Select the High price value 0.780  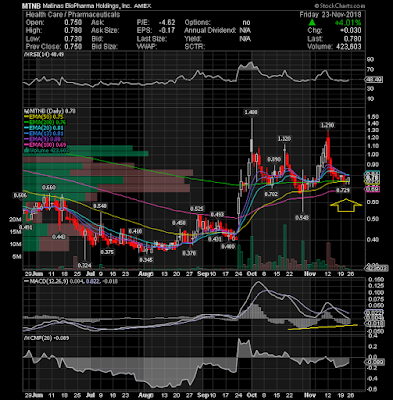[x=73, y=31]
